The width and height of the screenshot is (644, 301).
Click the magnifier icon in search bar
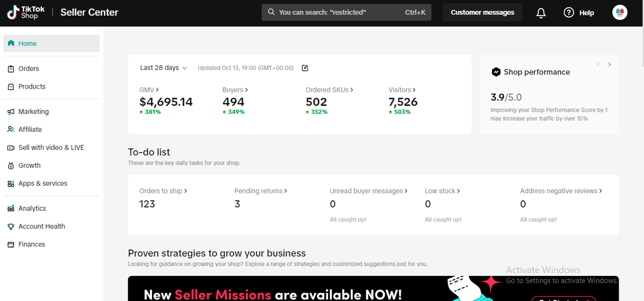tap(271, 12)
